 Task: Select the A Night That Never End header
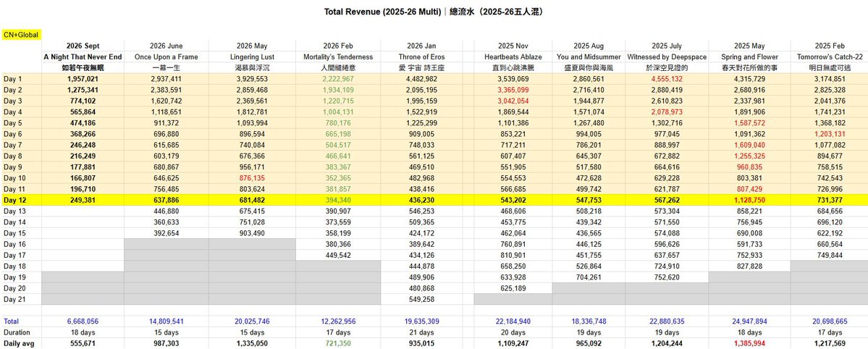click(83, 56)
